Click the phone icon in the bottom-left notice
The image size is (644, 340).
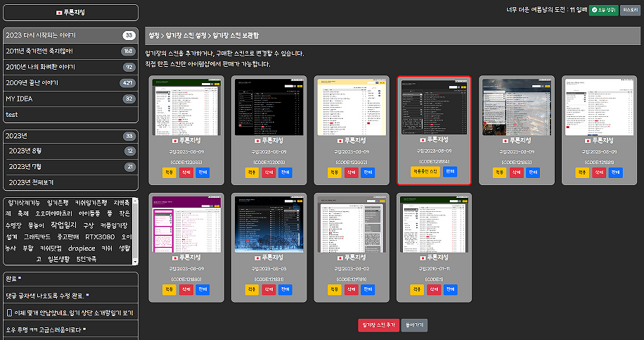point(11,312)
